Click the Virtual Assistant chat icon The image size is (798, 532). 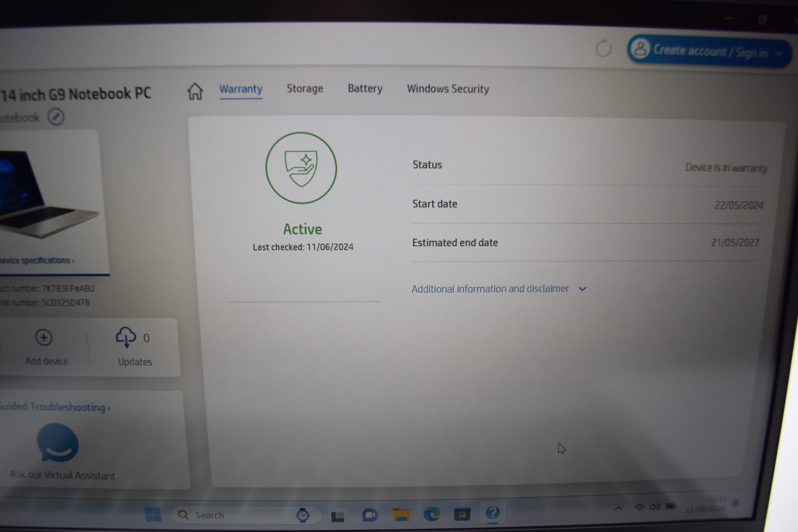tap(58, 443)
